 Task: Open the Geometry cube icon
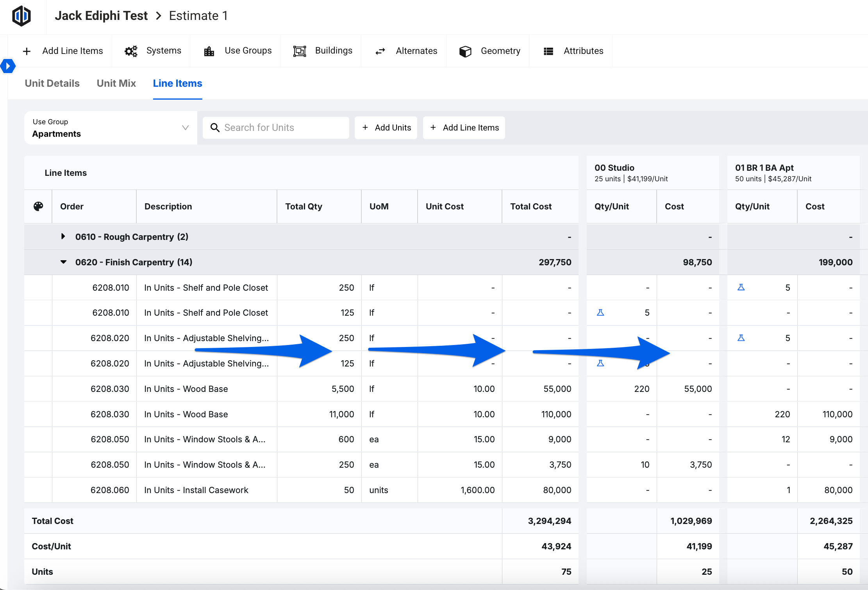(x=465, y=51)
